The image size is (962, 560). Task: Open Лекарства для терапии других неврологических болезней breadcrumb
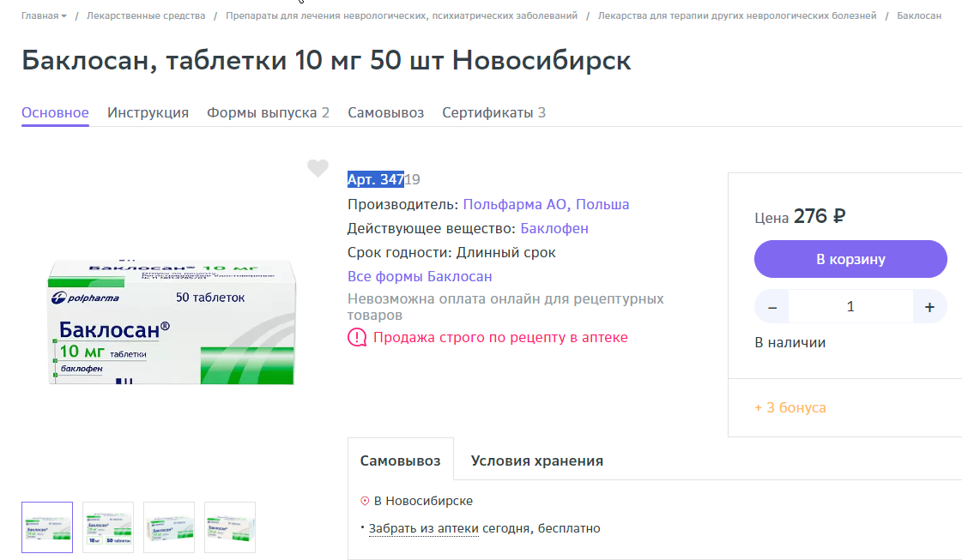click(737, 16)
